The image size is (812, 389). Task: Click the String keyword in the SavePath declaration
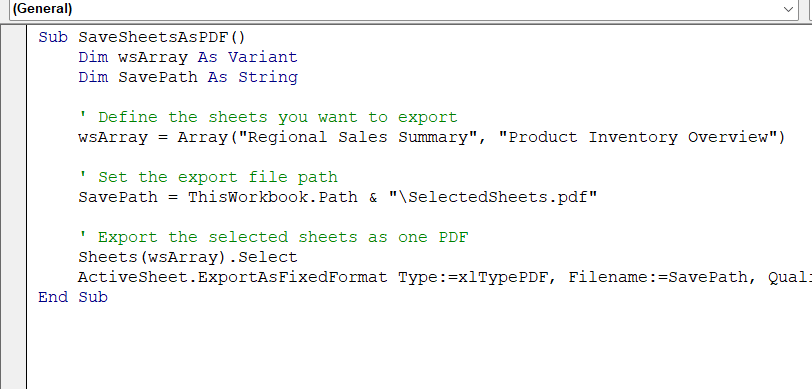point(268,77)
